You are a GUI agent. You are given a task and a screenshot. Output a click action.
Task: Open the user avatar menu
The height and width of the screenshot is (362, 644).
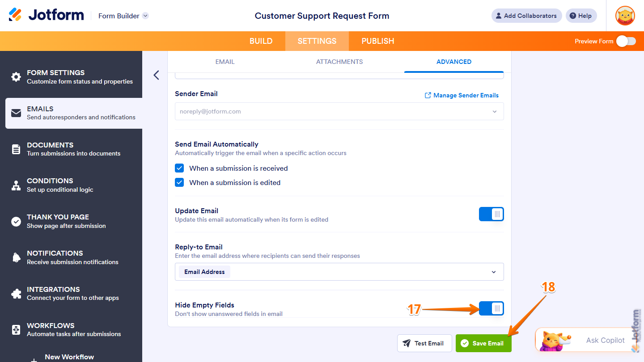(625, 16)
